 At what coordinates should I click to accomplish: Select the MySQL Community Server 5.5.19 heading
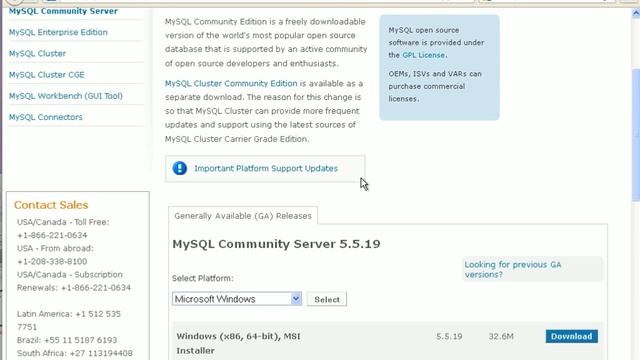tap(276, 244)
